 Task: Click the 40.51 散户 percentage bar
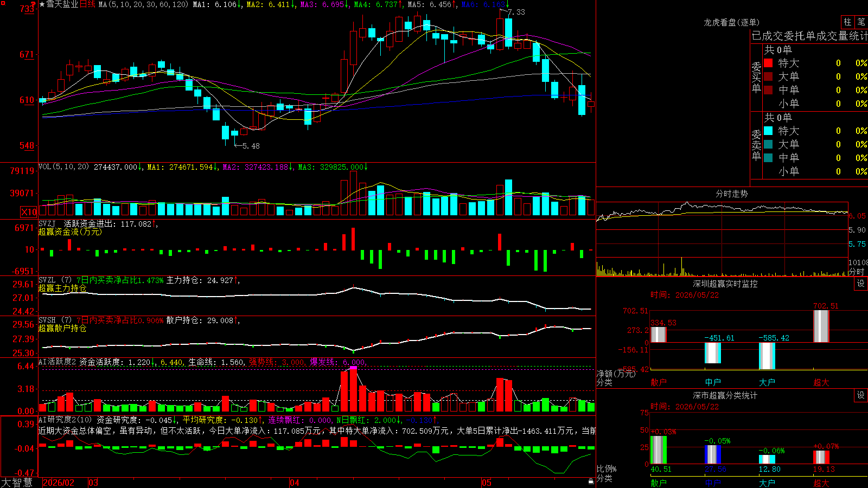659,450
